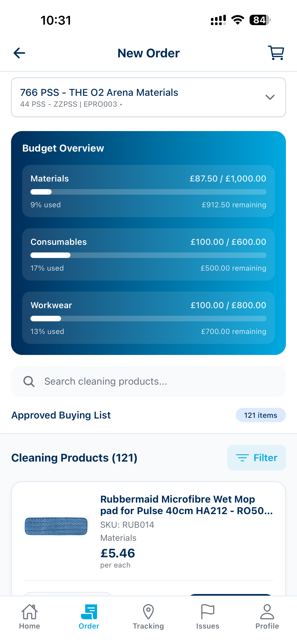Tap the Issues flag icon
297x644 pixels.
click(207, 612)
